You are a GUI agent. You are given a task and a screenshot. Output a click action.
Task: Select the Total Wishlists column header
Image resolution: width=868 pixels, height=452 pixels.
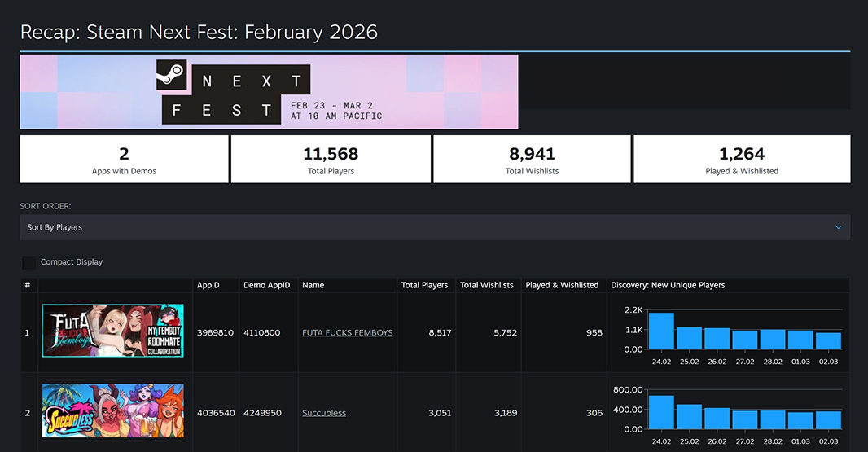(487, 285)
